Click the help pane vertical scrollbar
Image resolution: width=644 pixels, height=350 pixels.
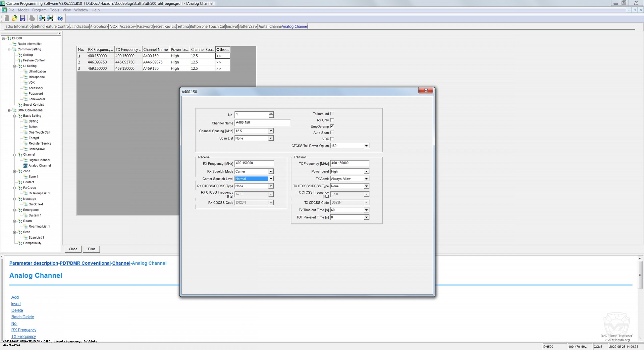[640, 274]
